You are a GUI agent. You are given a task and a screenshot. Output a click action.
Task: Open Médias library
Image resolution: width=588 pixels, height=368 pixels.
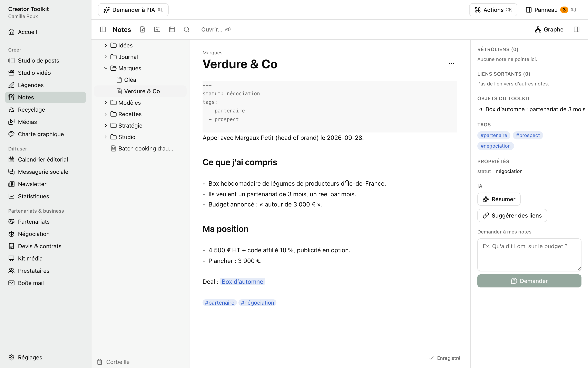coord(46,122)
